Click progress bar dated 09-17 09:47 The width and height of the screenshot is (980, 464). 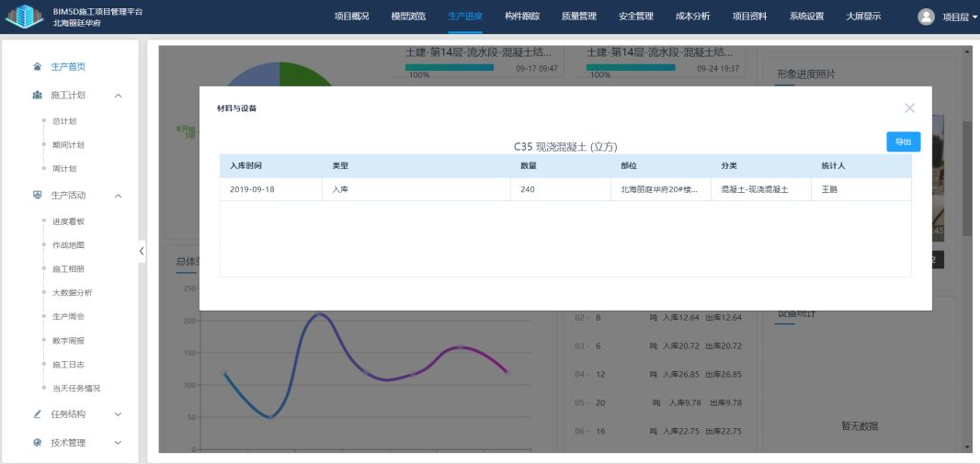click(x=450, y=67)
